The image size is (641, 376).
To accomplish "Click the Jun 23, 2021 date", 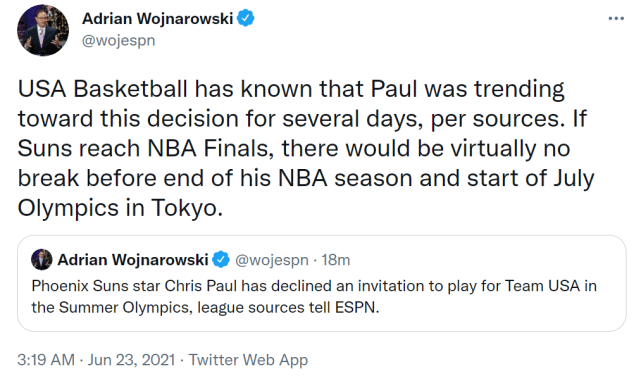I will tap(131, 360).
